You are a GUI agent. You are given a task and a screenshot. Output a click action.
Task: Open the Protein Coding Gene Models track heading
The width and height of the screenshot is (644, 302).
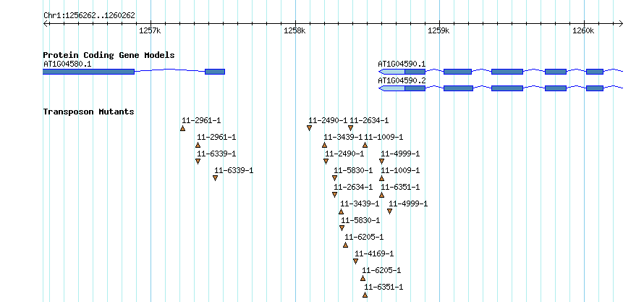[109, 55]
